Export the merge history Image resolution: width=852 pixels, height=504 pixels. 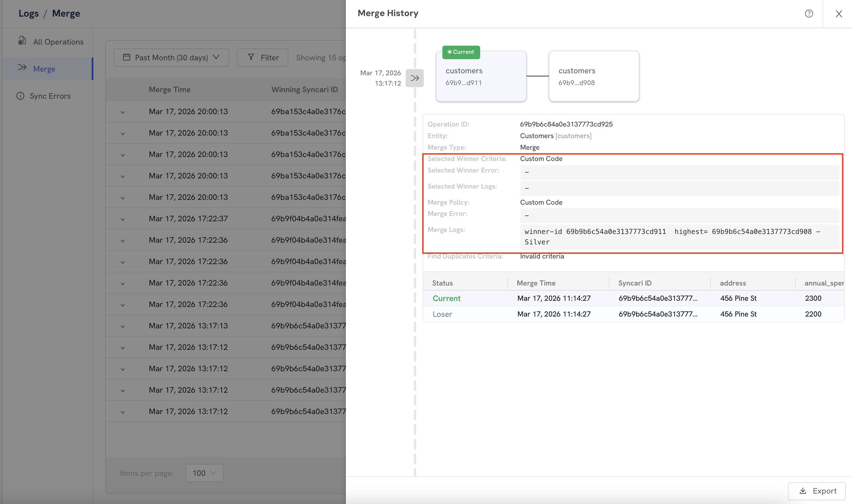[x=817, y=491]
